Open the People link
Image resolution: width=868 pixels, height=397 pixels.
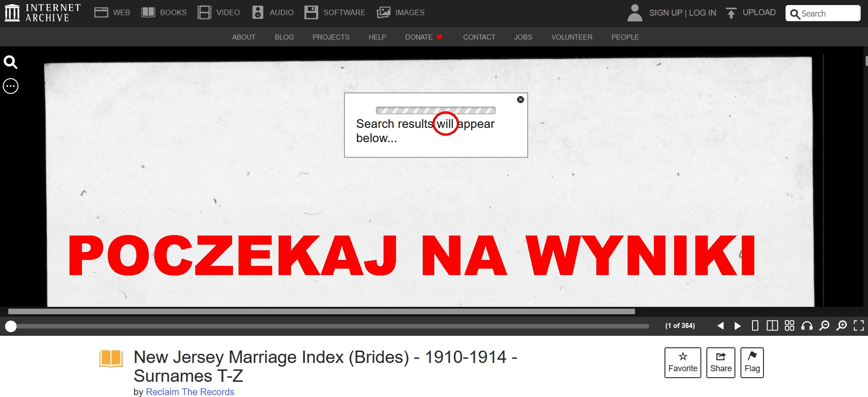[x=625, y=37]
